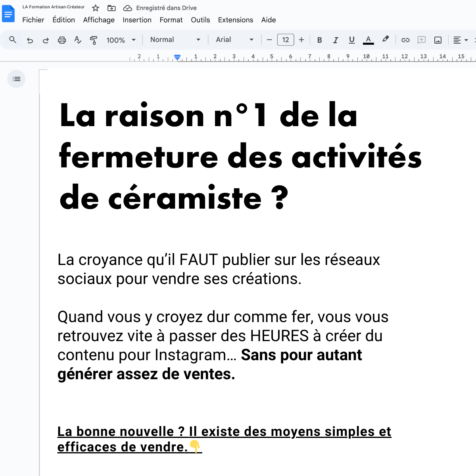
Task: Click the Enregistré dans Drive status text
Action: [166, 8]
